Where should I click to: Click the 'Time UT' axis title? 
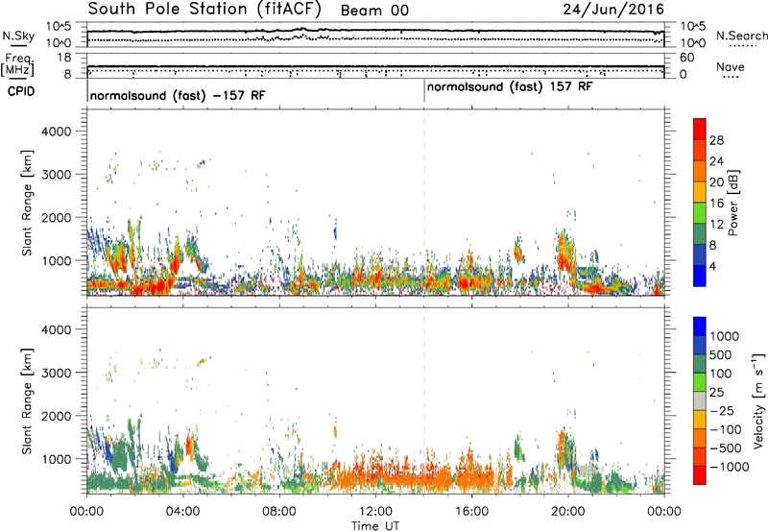(375, 526)
